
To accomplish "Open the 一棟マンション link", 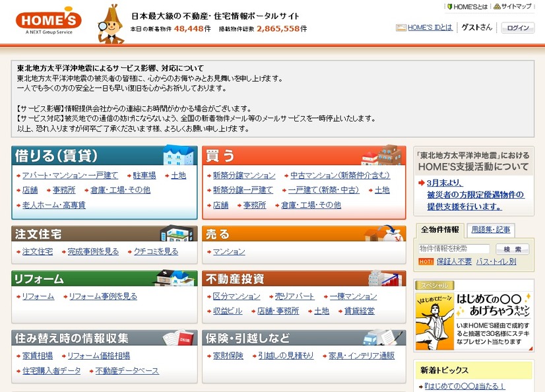I will click(353, 296).
